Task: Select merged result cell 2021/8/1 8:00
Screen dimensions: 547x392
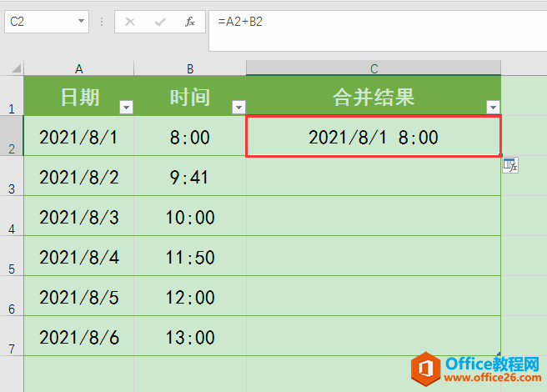Action: 374,136
